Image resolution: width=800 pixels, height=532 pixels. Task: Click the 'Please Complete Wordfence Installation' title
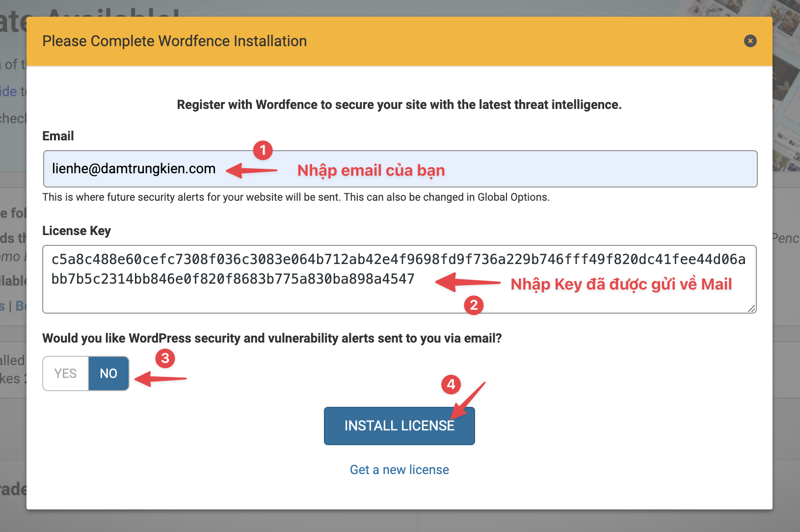click(174, 41)
